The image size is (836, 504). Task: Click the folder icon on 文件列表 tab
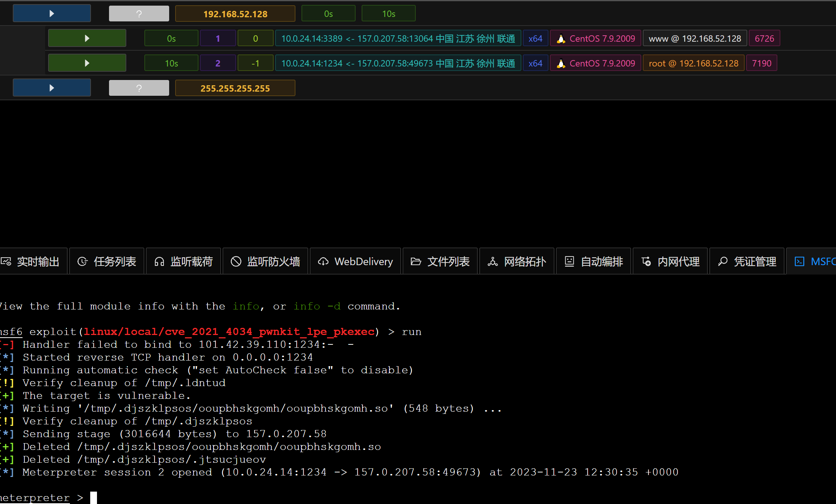416,261
